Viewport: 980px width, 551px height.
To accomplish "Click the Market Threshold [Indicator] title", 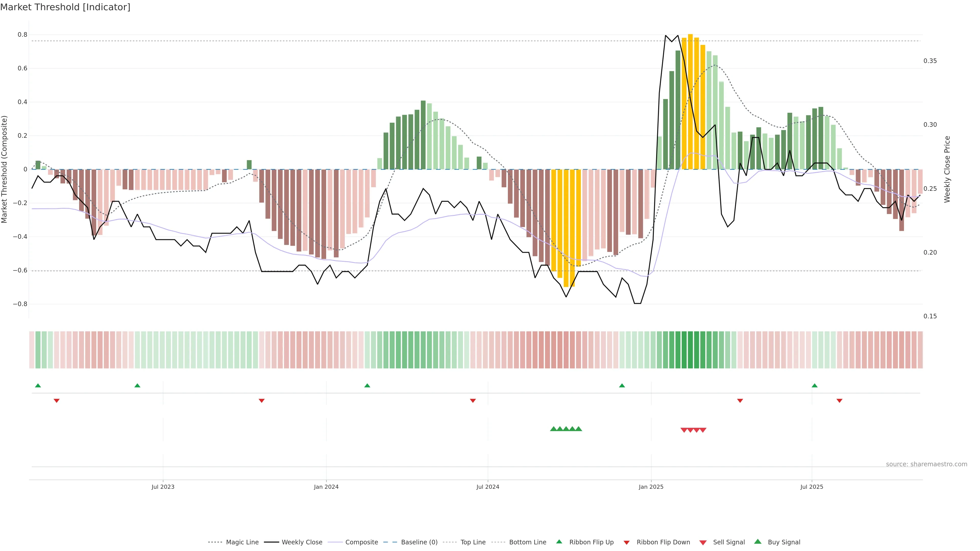I will (x=65, y=7).
